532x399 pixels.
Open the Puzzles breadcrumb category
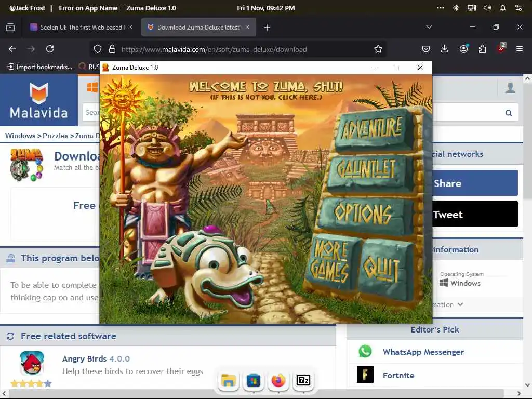click(55, 136)
